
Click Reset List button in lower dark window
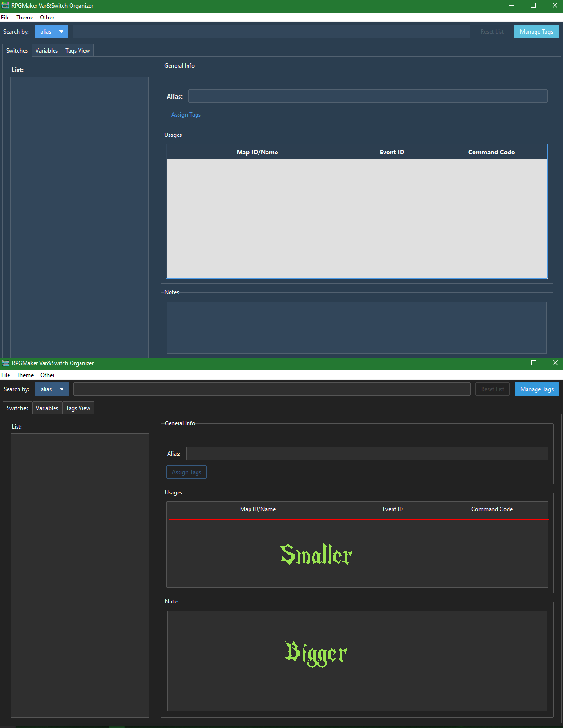point(492,389)
